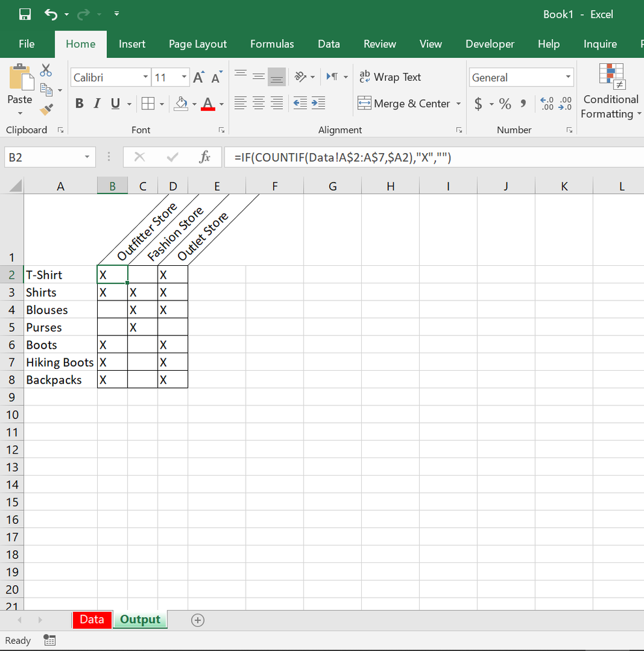Click Merge & Center
Screen dimensions: 644x651
click(x=403, y=104)
